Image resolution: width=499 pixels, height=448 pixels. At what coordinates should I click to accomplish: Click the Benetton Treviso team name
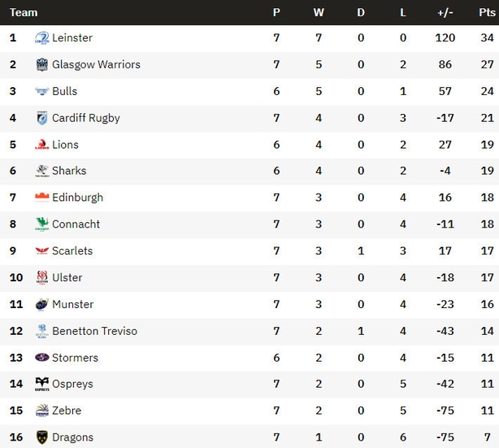[x=94, y=331]
